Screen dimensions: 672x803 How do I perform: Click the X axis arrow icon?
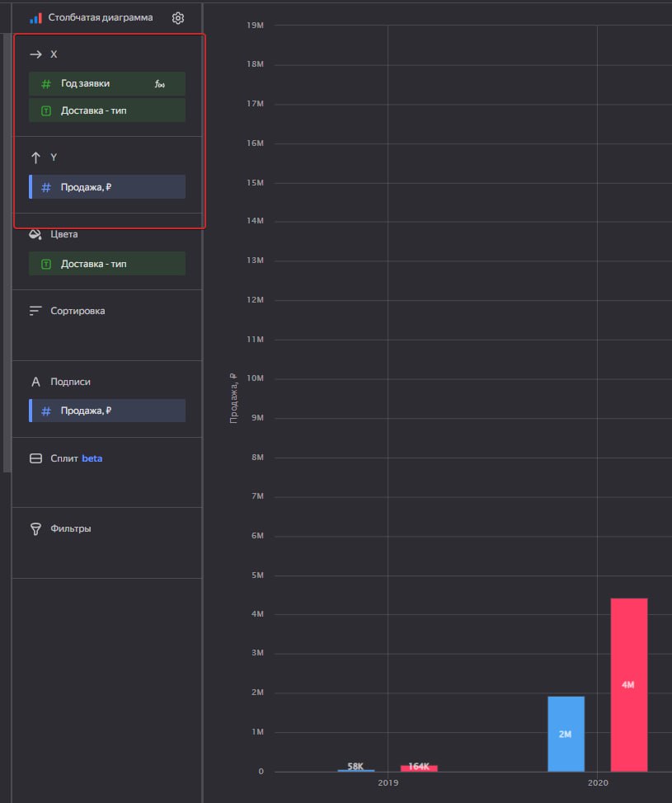click(35, 54)
